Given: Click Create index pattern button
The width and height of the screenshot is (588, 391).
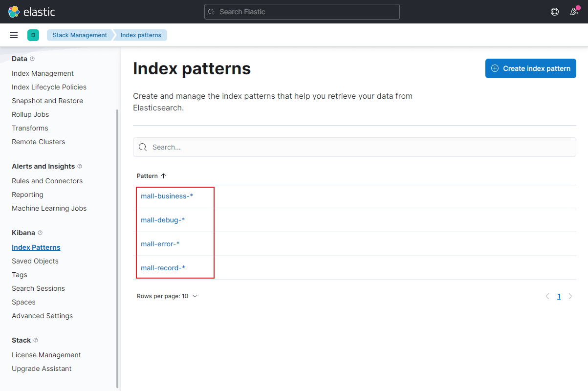Looking at the screenshot, I should click(x=531, y=68).
